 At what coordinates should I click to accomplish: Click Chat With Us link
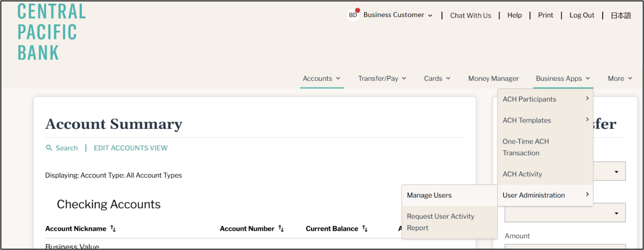[x=470, y=15]
